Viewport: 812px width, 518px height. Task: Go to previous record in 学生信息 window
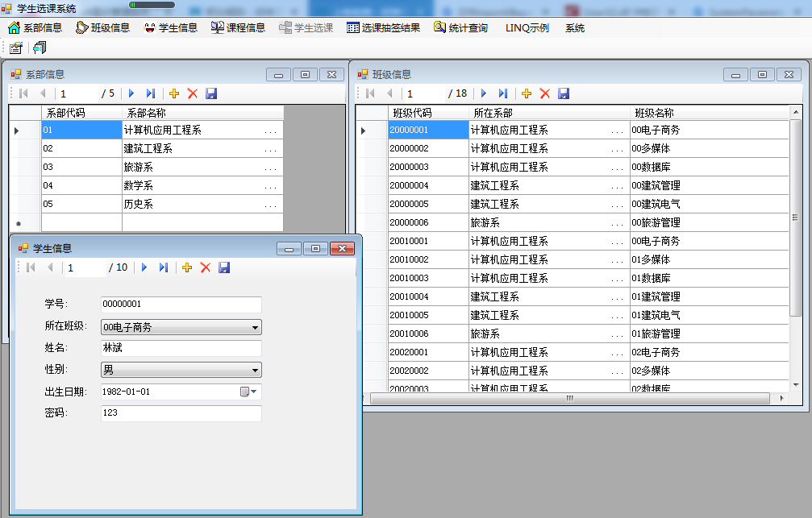50,267
